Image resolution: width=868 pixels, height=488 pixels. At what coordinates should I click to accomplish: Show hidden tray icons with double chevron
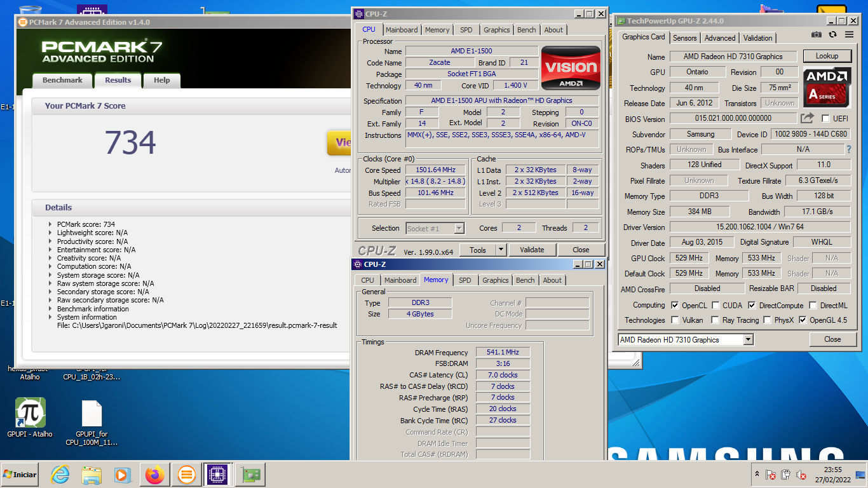[x=757, y=475]
